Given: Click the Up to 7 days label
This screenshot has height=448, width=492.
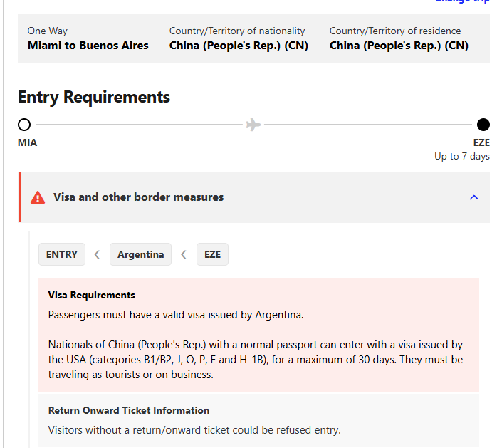Looking at the screenshot, I should coord(461,156).
